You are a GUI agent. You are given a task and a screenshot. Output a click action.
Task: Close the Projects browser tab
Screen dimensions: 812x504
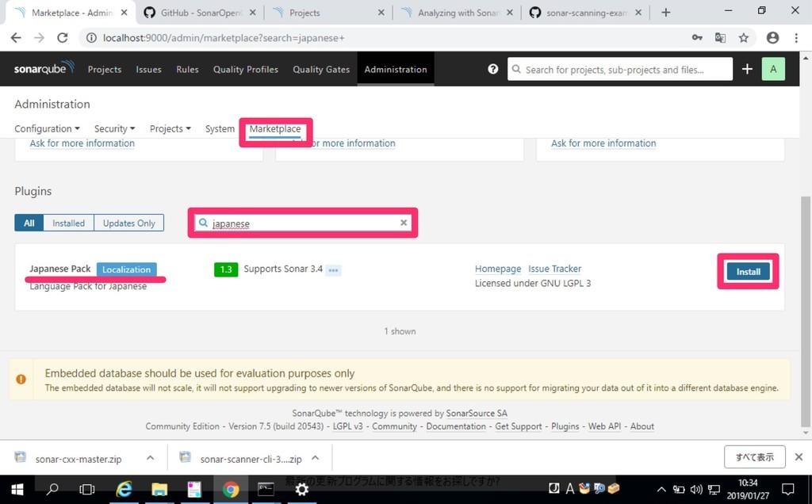pyautogui.click(x=381, y=13)
